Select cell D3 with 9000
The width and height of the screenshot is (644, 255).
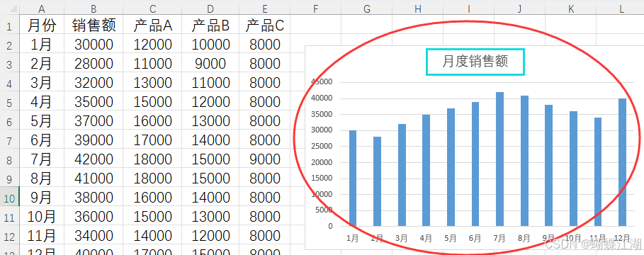click(210, 64)
